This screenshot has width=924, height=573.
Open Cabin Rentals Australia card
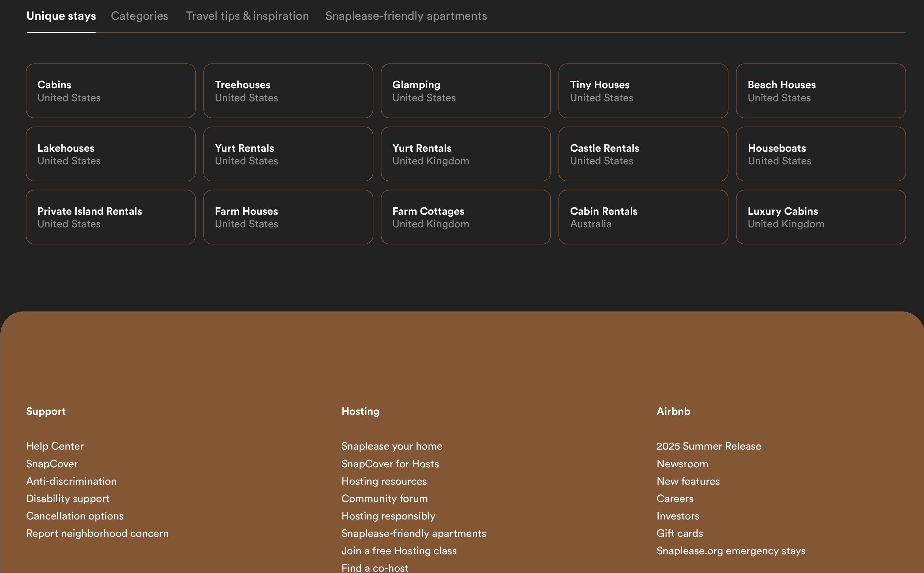pos(643,217)
